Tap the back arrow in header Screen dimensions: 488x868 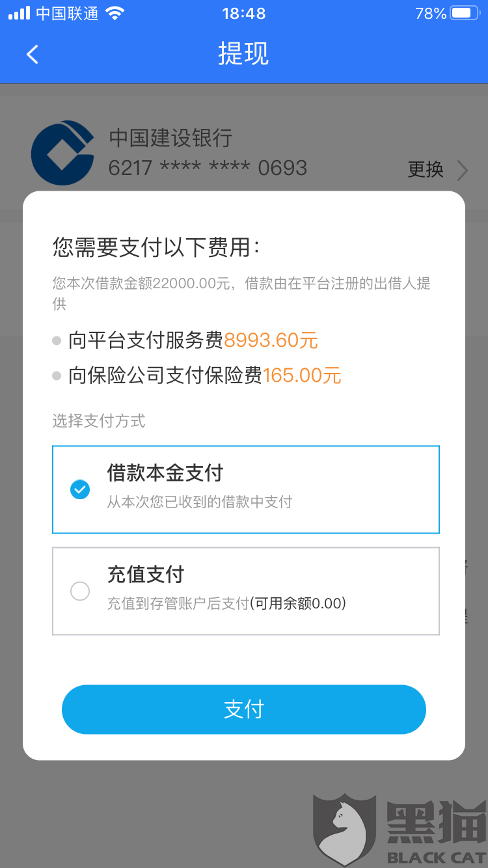(33, 54)
